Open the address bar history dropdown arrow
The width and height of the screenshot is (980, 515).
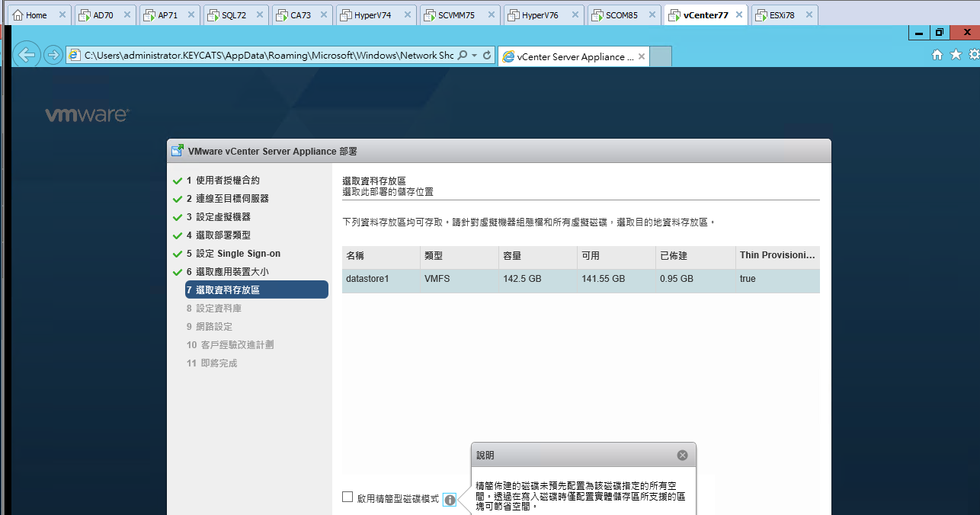(474, 56)
